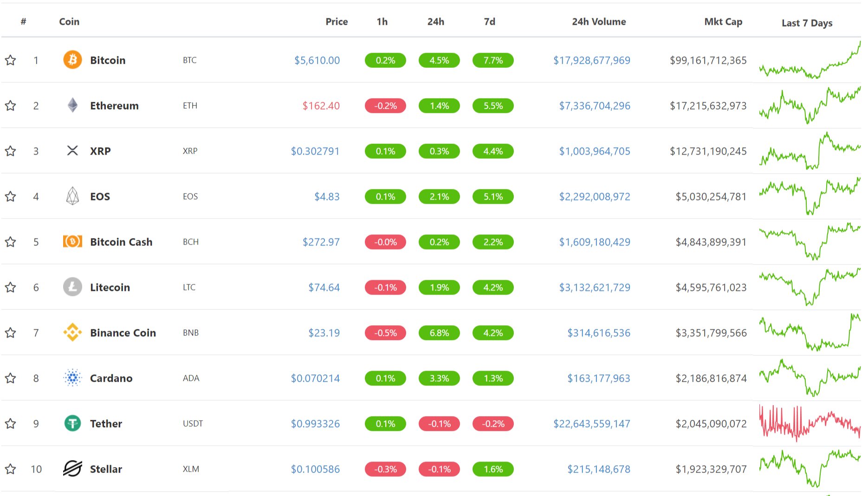This screenshot has width=868, height=496.
Task: Click Bitcoin volume $17,928,677,969
Action: [x=592, y=60]
